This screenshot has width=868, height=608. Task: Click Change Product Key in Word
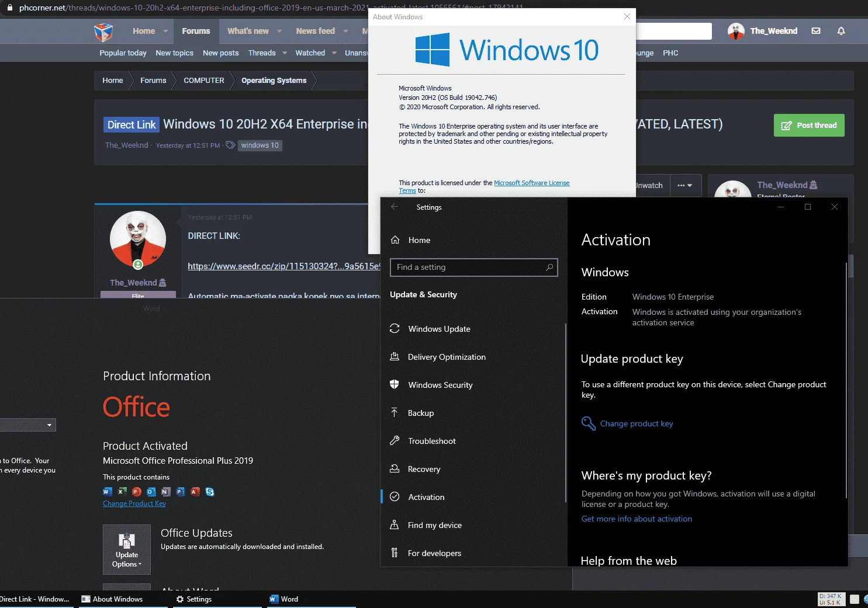click(x=134, y=503)
